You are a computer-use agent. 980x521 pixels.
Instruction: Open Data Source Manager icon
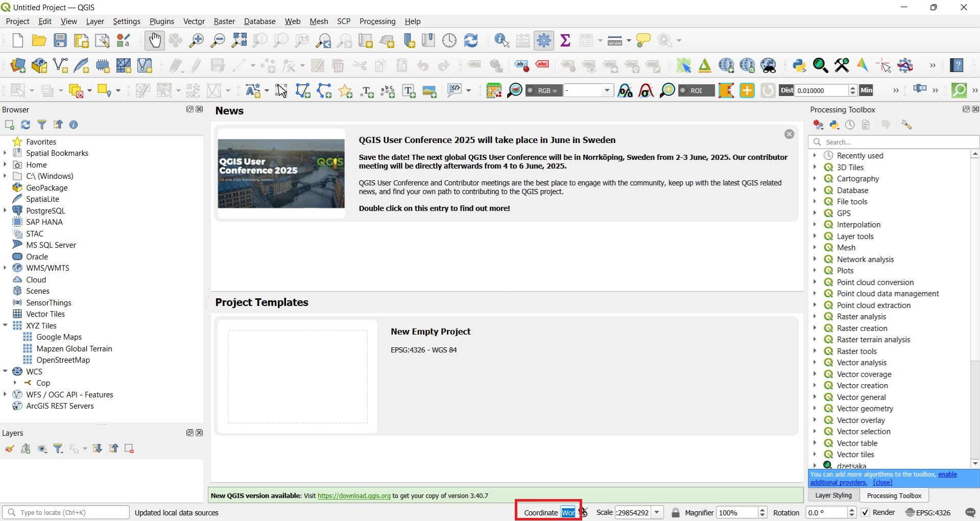[x=18, y=65]
